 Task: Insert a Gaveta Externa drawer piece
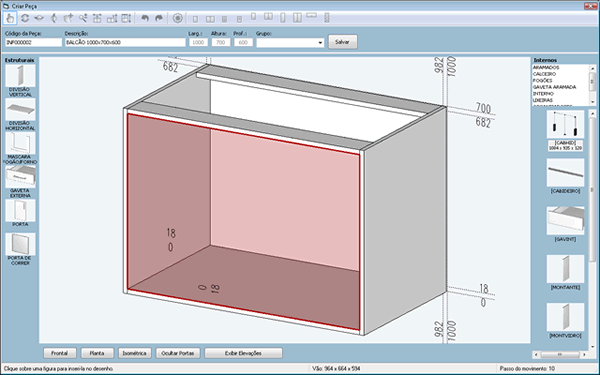click(20, 182)
